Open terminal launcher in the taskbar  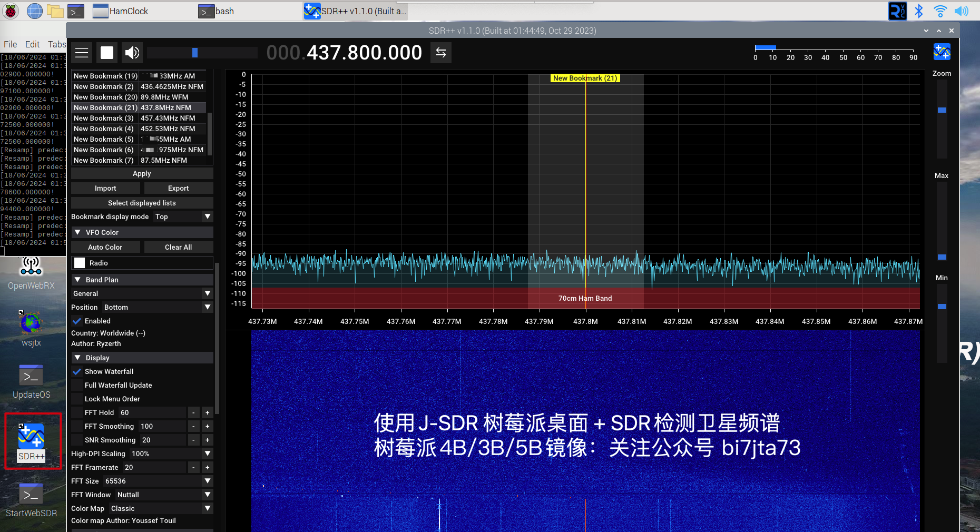(x=76, y=11)
